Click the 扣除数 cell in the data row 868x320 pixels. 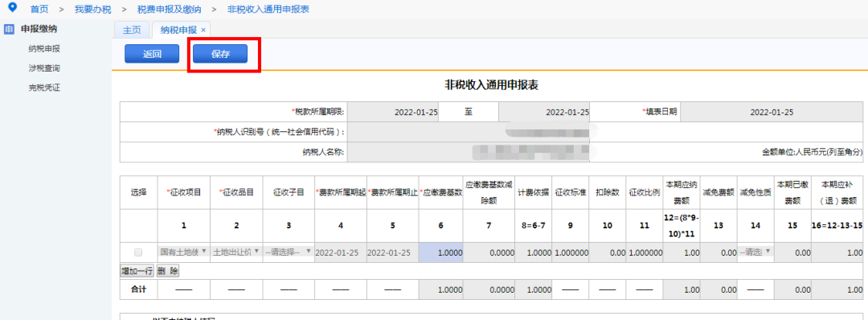(608, 252)
